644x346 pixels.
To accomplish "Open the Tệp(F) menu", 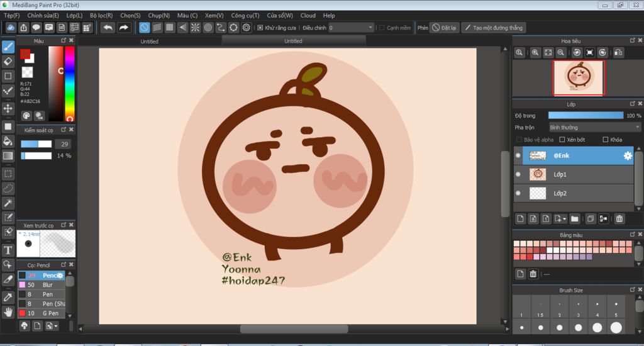I will pyautogui.click(x=12, y=16).
